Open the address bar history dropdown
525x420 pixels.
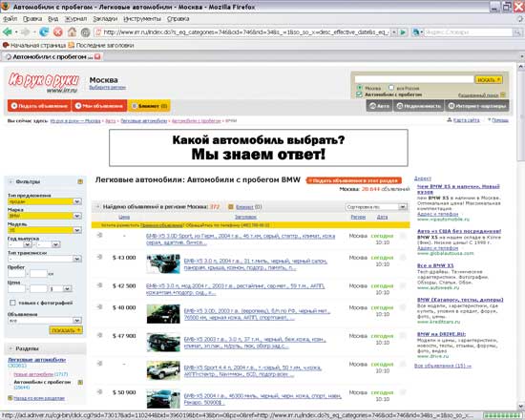[x=394, y=32]
